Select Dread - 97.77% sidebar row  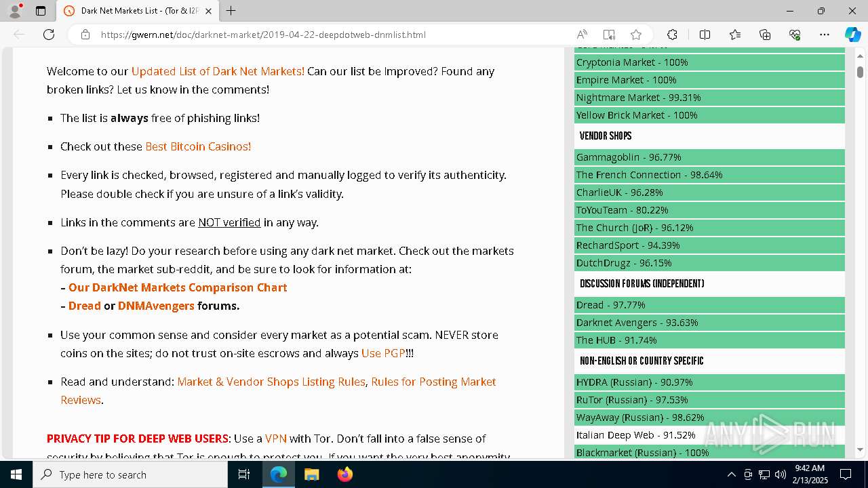click(x=709, y=305)
